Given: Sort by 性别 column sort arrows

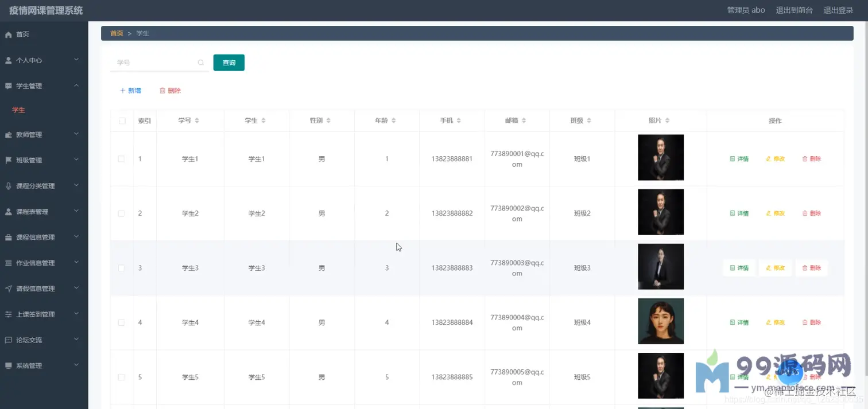Looking at the screenshot, I should click(x=328, y=120).
